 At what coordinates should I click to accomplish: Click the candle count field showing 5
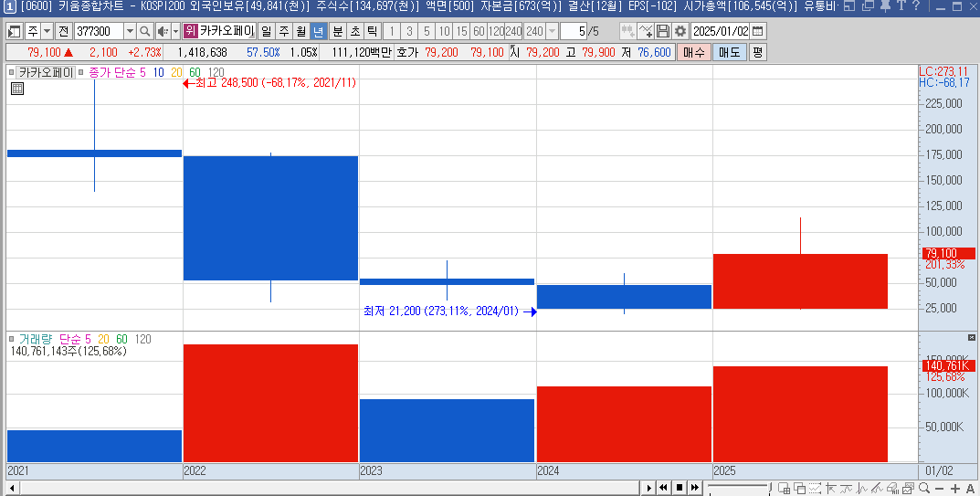click(x=574, y=31)
